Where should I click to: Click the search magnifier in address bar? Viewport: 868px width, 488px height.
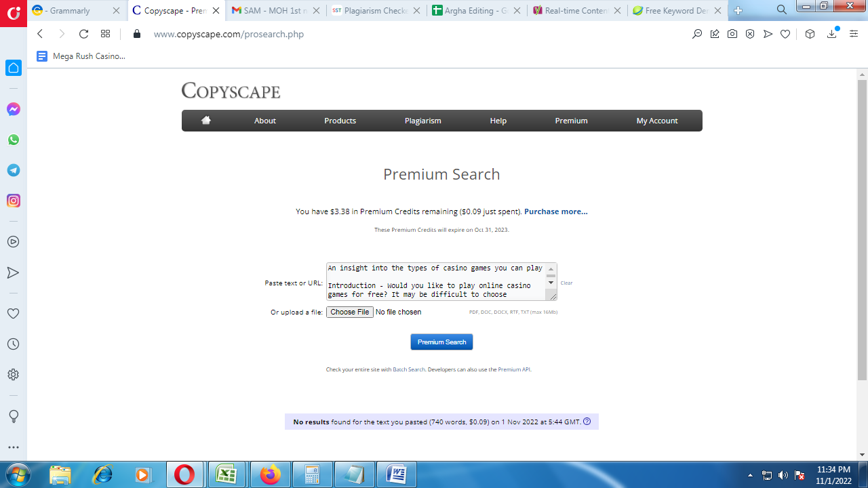click(x=697, y=34)
